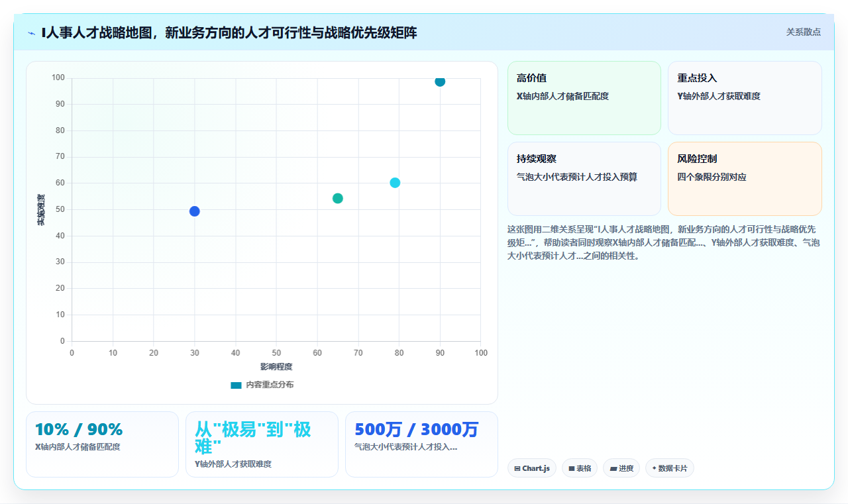The height and width of the screenshot is (504, 848).
Task: Click the 从"极易"到"极难" stat value
Action: (x=253, y=437)
